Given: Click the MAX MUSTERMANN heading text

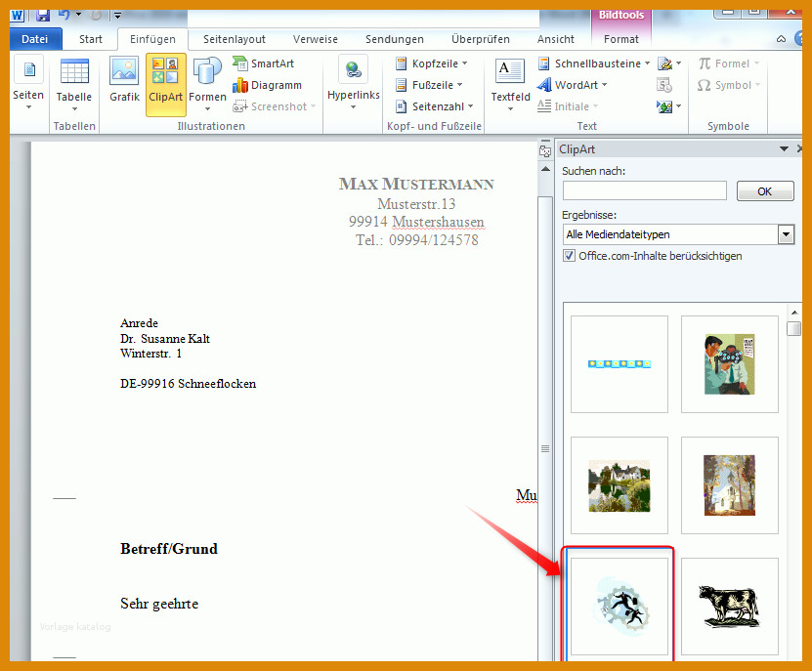Looking at the screenshot, I should pyautogui.click(x=416, y=184).
